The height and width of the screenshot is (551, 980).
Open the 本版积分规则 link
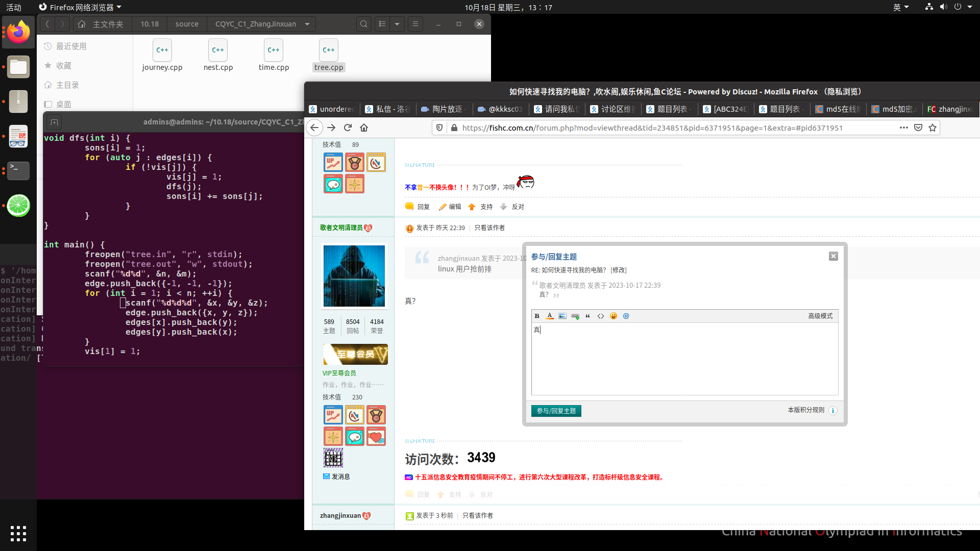[806, 410]
